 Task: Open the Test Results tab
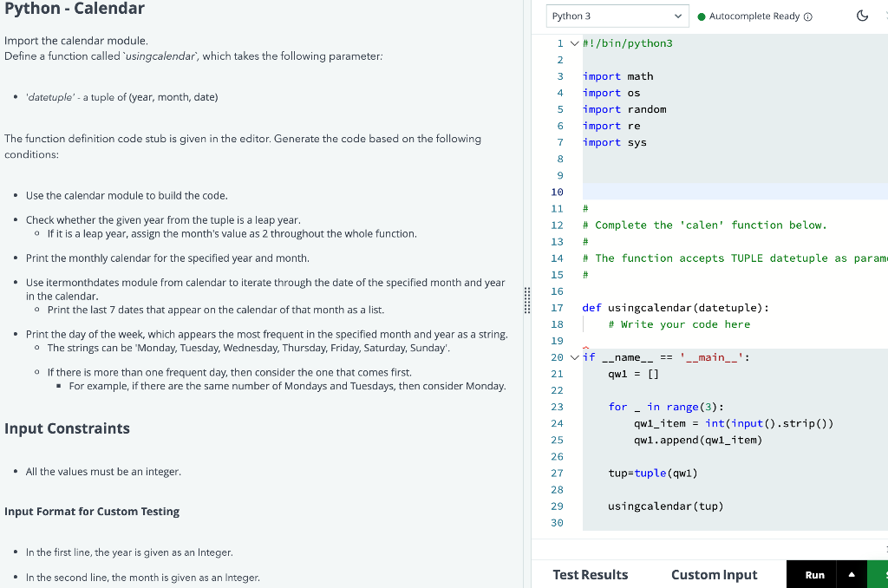[590, 574]
